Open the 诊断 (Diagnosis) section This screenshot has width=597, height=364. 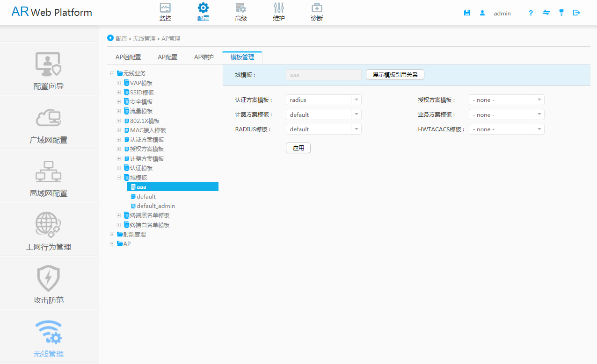(316, 12)
